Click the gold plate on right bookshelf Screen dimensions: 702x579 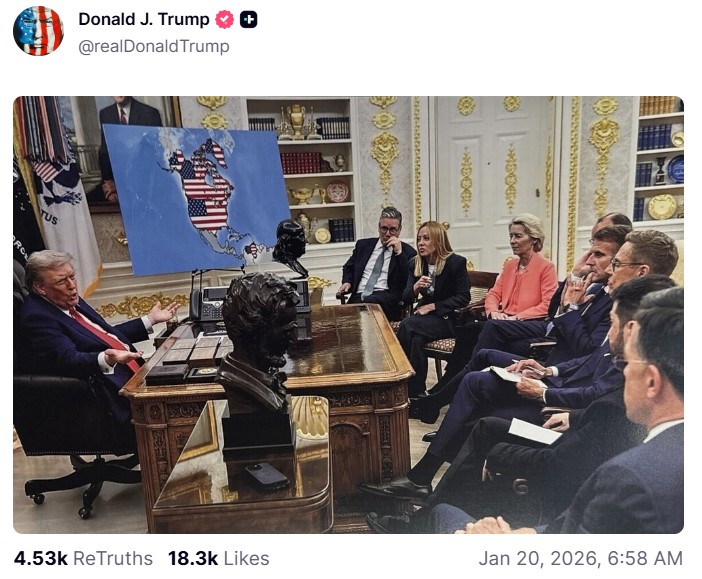point(662,206)
